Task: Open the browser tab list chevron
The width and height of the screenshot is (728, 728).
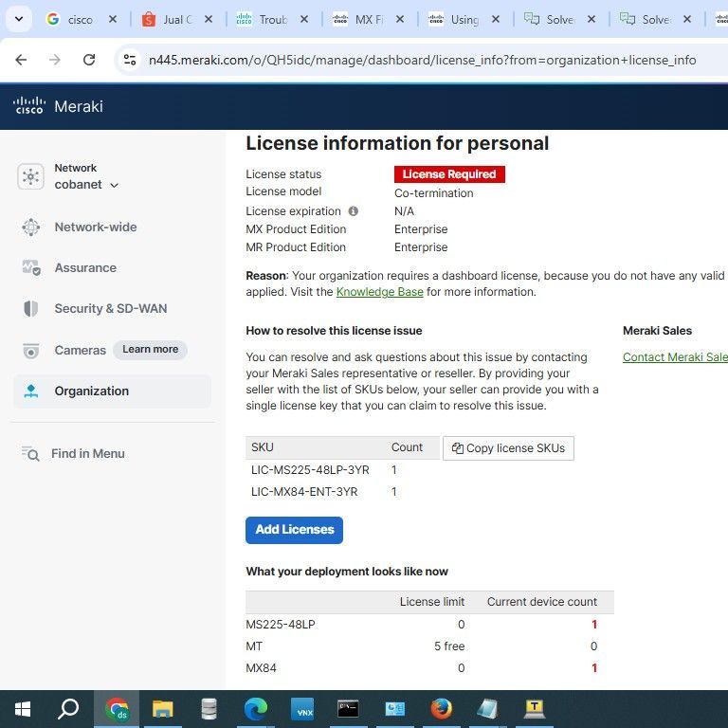Action: coord(18,19)
